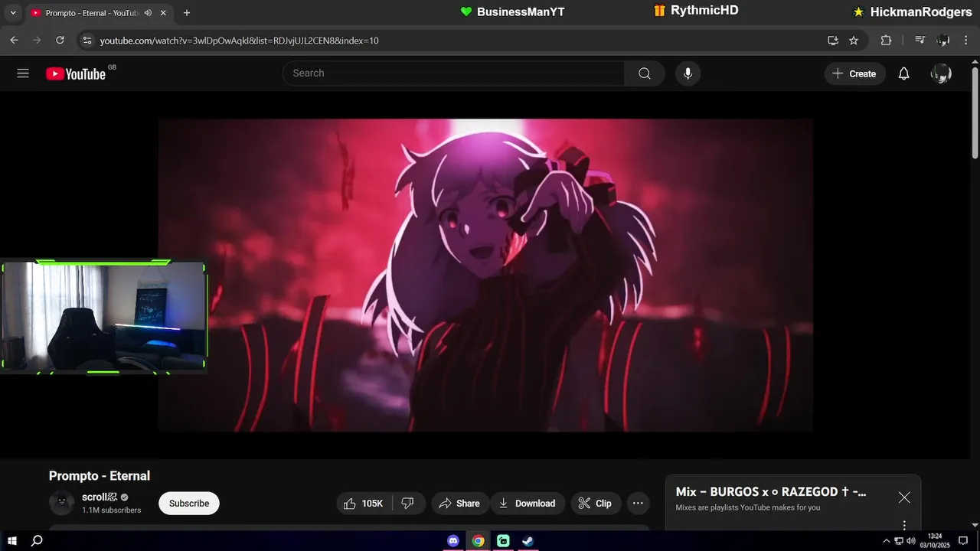Click the 1.1M subscribers text

(112, 510)
